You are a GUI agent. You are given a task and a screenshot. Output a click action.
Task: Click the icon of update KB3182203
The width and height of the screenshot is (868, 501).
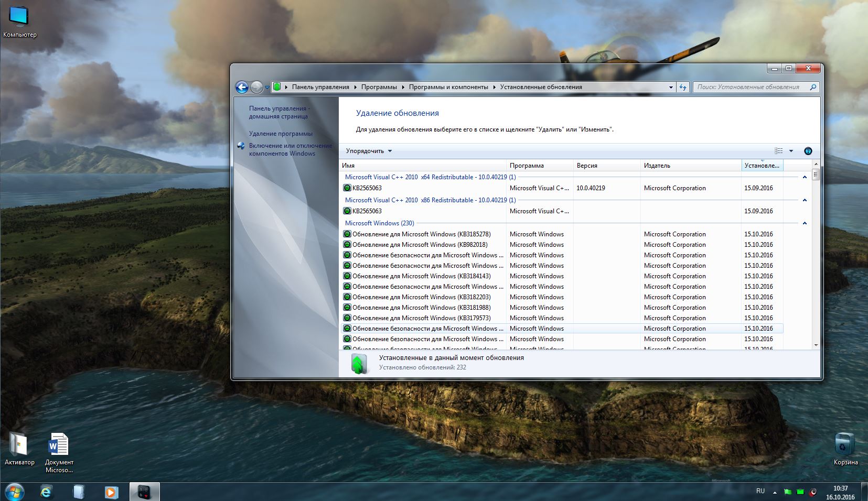click(x=347, y=297)
